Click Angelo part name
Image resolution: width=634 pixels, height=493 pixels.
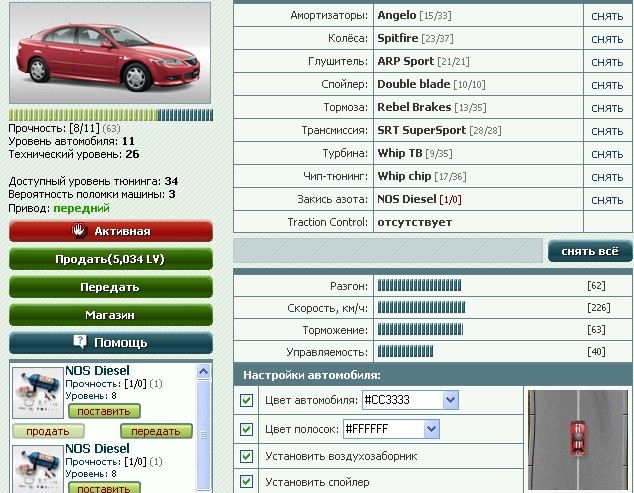397,15
